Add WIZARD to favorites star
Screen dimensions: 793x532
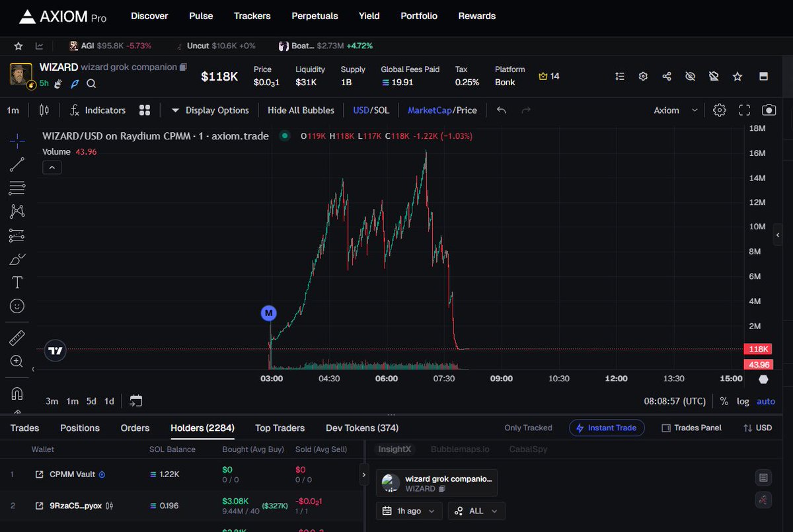tap(737, 77)
